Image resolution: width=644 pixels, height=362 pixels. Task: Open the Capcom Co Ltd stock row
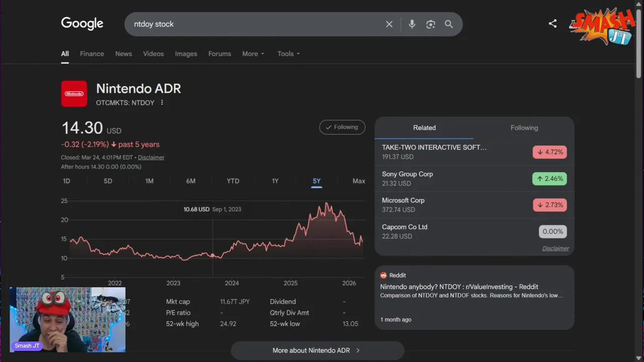474,231
